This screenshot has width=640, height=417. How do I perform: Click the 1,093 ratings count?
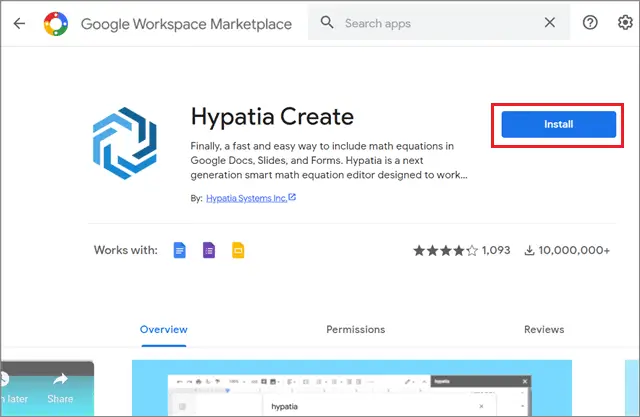496,250
